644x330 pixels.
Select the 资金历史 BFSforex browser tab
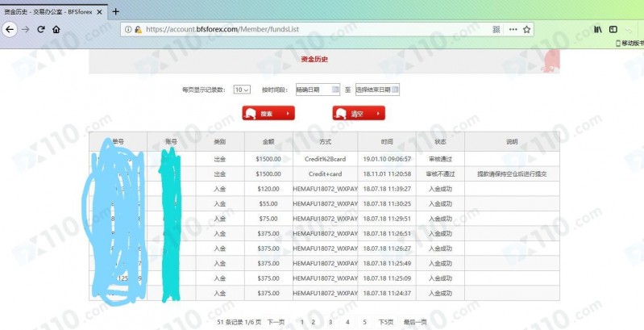[53, 12]
